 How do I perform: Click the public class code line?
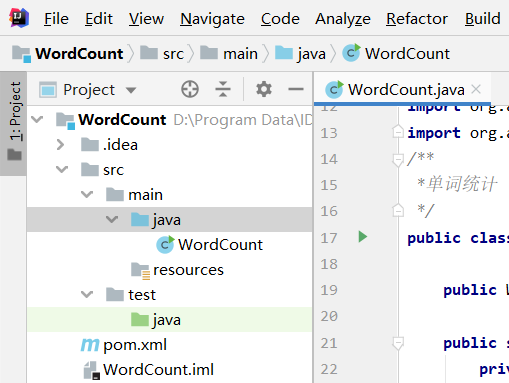458,238
